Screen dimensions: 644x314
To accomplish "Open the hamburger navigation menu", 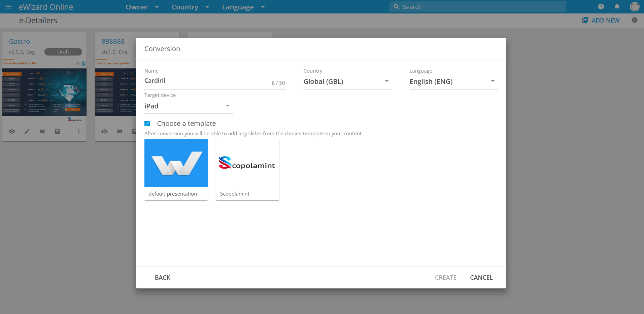I will pos(9,7).
